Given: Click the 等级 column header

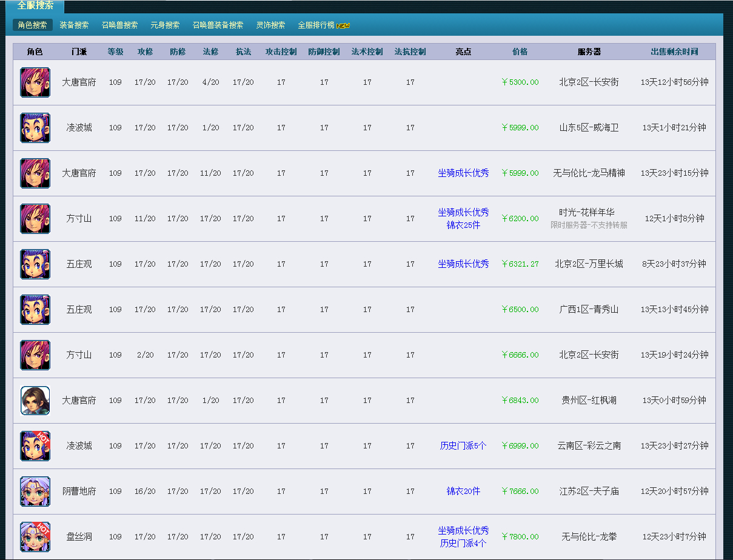Looking at the screenshot, I should [x=115, y=52].
